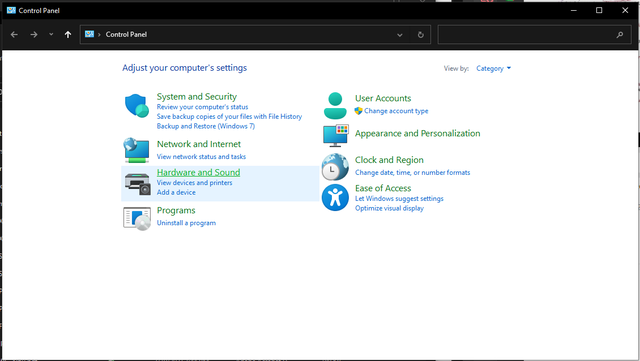Open the recent locations dropdown arrow
The width and height of the screenshot is (640, 361).
[x=51, y=35]
